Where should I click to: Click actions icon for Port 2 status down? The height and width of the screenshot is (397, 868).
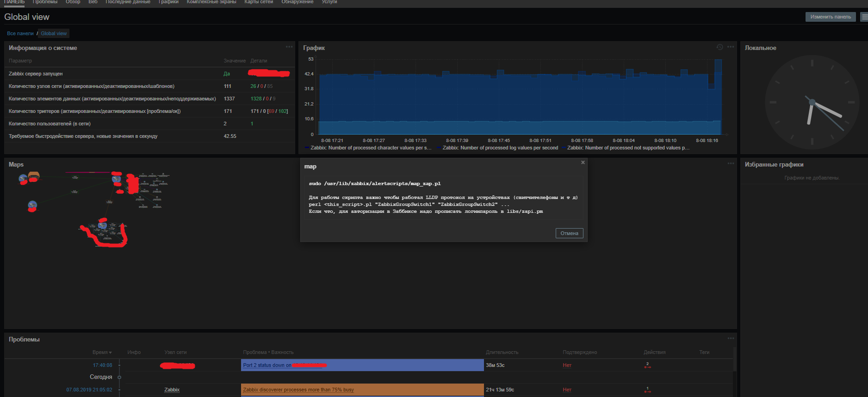[647, 366]
